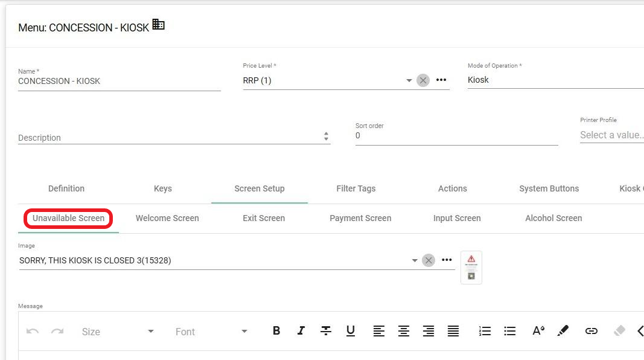
Task: Expand the Image selection dropdown
Action: pos(415,260)
